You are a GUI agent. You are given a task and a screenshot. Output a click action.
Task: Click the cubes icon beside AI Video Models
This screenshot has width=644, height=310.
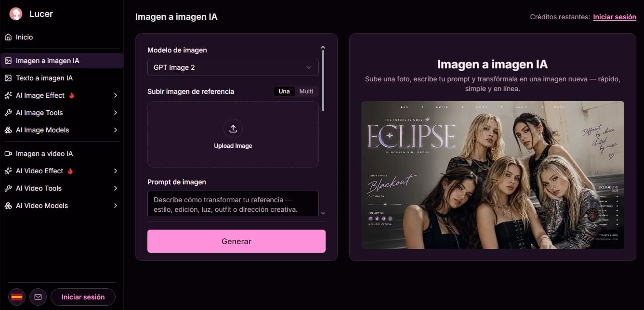[8, 206]
